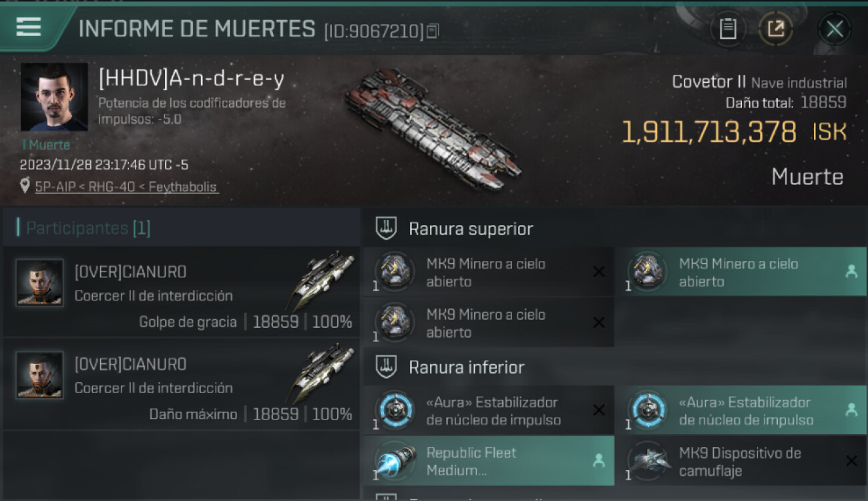Click the 5P-AIP location link
The width and height of the screenshot is (868, 501).
pyautogui.click(x=127, y=187)
